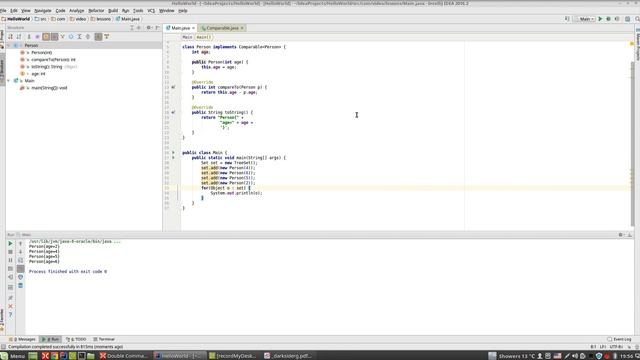Toggle the highlighted orange Show Fields button
Image resolution: width=640 pixels, height=360 pixels.
click(x=46, y=37)
